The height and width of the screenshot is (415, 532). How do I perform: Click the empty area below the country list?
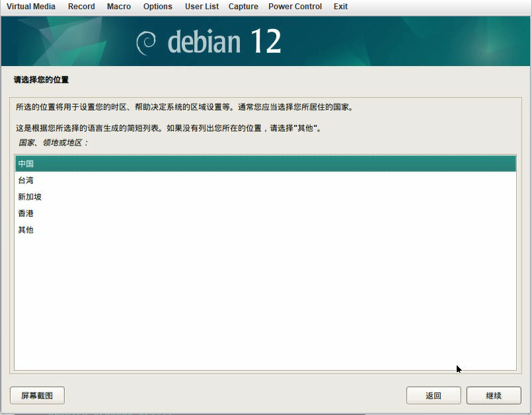(x=264, y=297)
